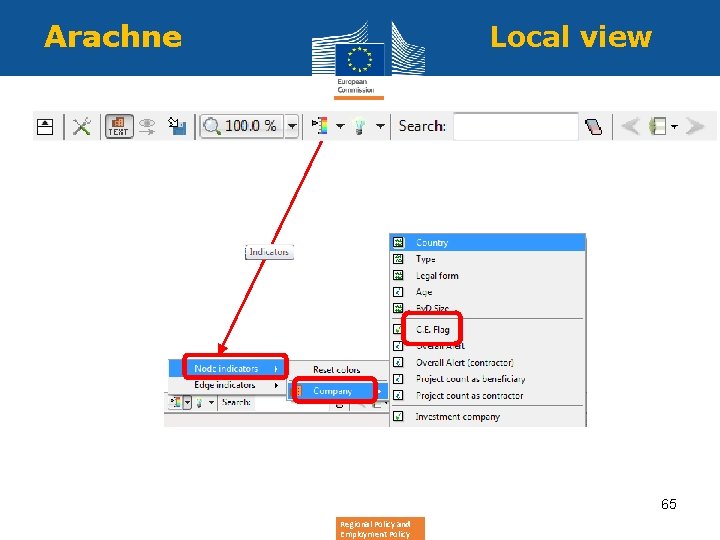This screenshot has width=720, height=540.
Task: Click the small lightbulb icon in lower toolbar
Action: [x=199, y=403]
